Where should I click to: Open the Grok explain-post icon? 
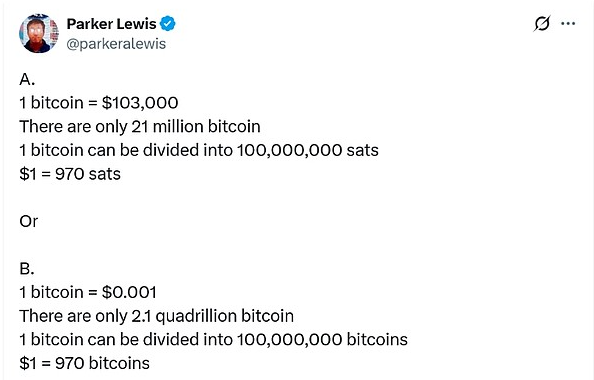541,24
